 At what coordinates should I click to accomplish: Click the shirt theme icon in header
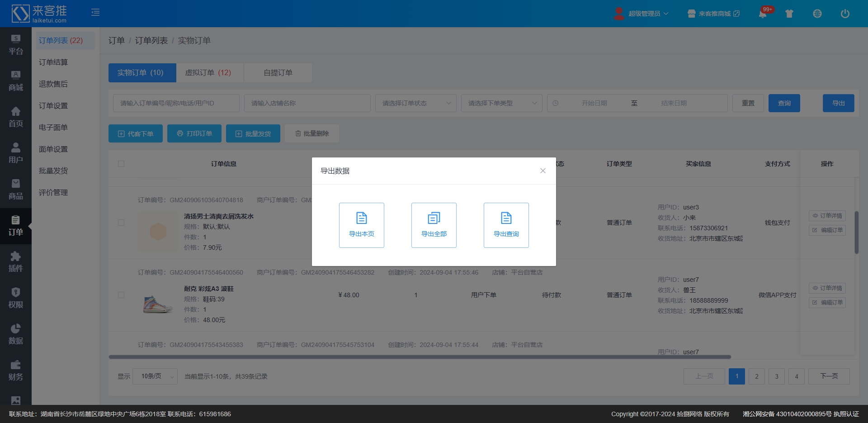coord(789,14)
